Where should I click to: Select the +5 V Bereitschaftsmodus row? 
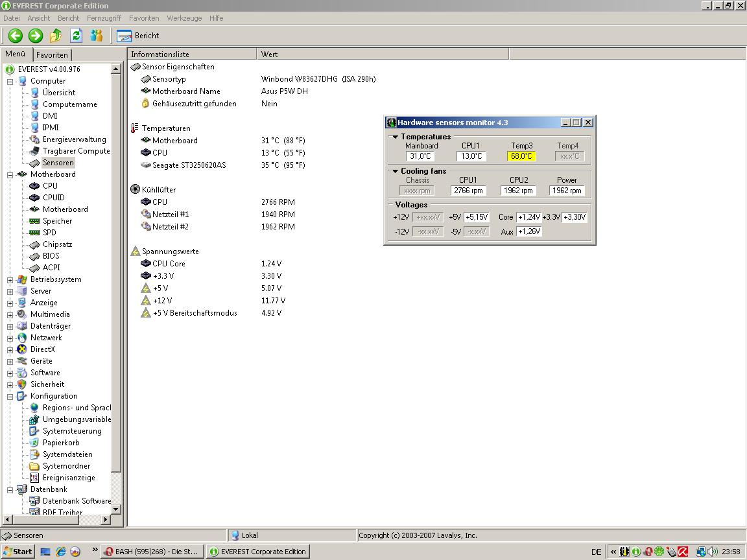tap(211, 313)
